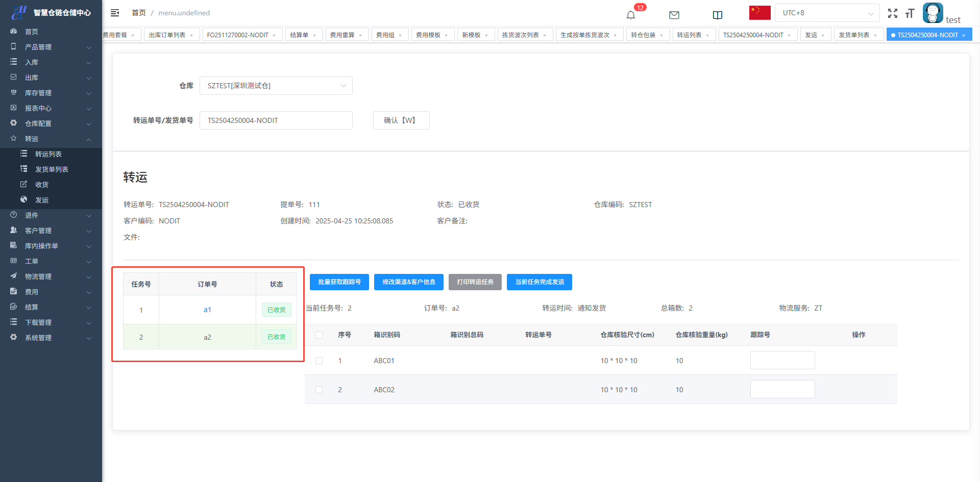Click the China flag language icon
Image resolution: width=980 pixels, height=482 pixels.
pyautogui.click(x=759, y=13)
